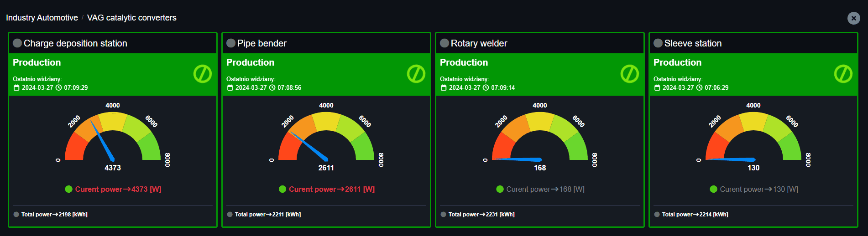The height and width of the screenshot is (236, 868).
Task: Click Total power→2214 [kWh] text
Action: [x=695, y=215]
